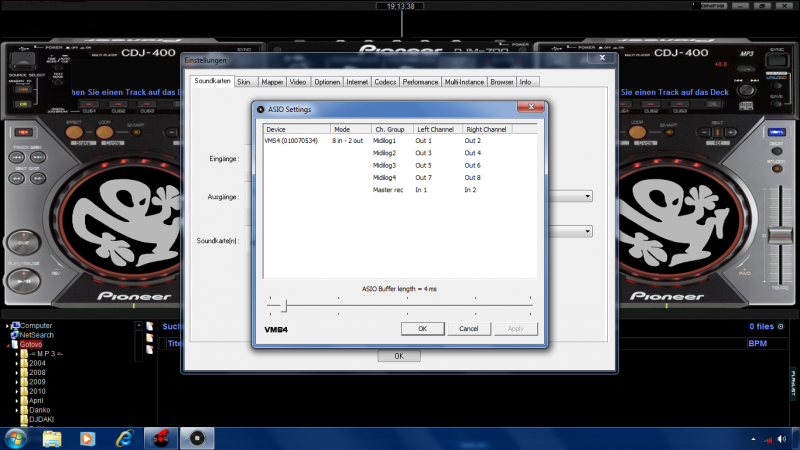Expand the 2004 folder in browser

click(x=17, y=363)
